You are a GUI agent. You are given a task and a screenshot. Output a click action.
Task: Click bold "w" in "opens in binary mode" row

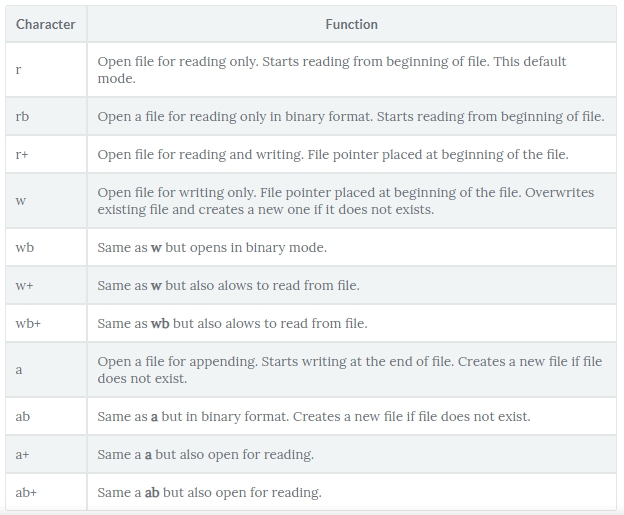point(156,247)
